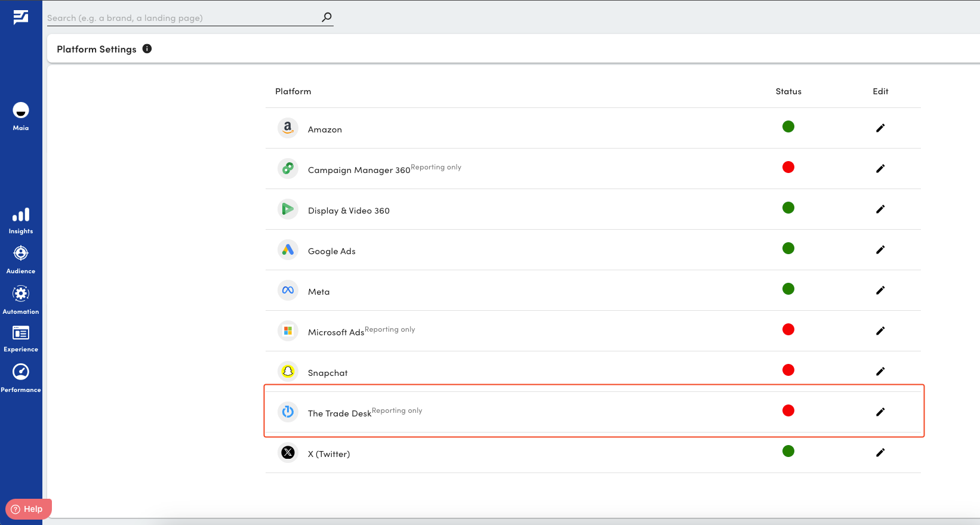Click the Platform Settings title
980x525 pixels.
[x=97, y=49]
